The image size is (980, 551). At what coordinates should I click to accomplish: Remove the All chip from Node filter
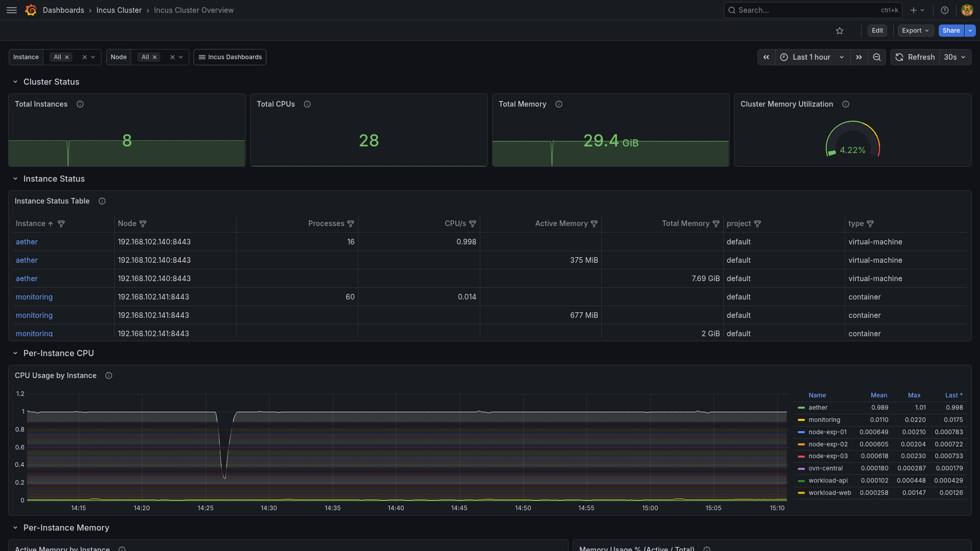(155, 57)
